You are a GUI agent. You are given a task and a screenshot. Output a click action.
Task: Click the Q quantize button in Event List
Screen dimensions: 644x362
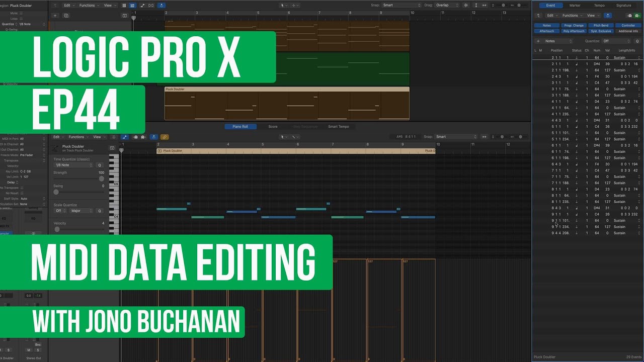637,41
